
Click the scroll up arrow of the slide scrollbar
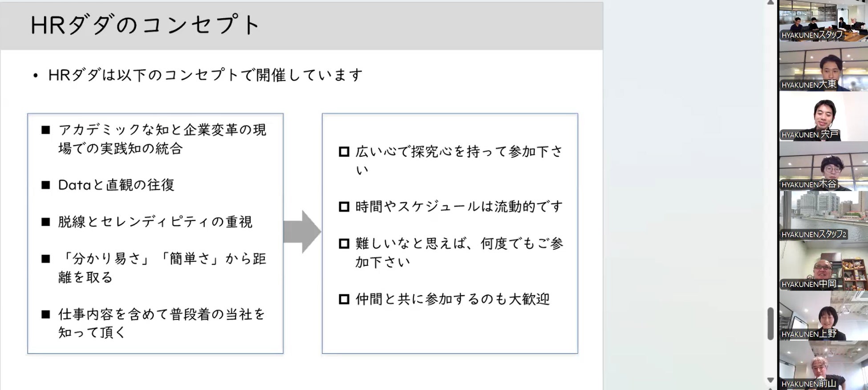(x=771, y=3)
